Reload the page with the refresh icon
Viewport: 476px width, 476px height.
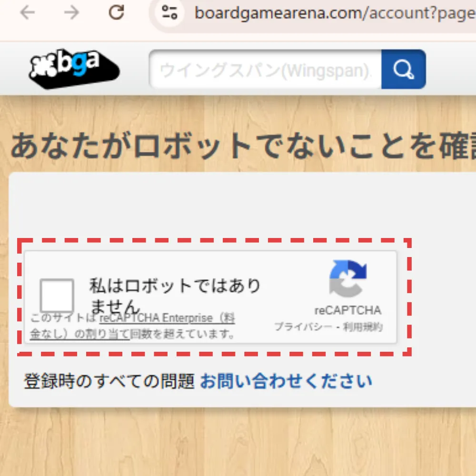pos(116,13)
